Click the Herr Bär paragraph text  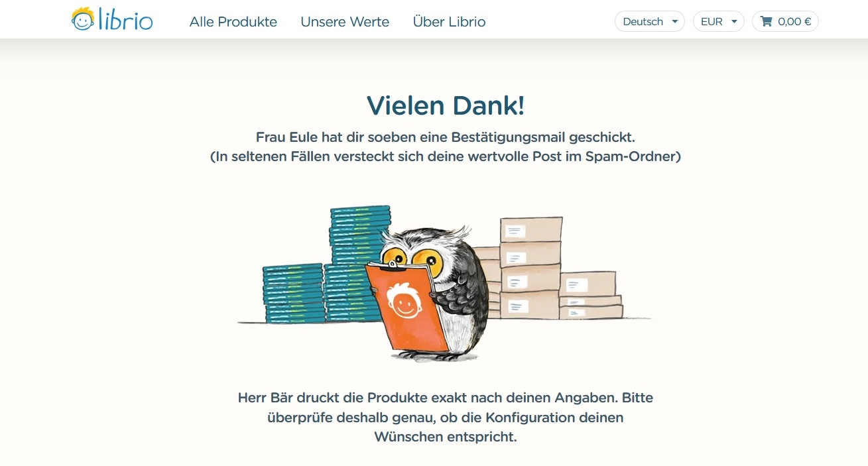click(446, 418)
